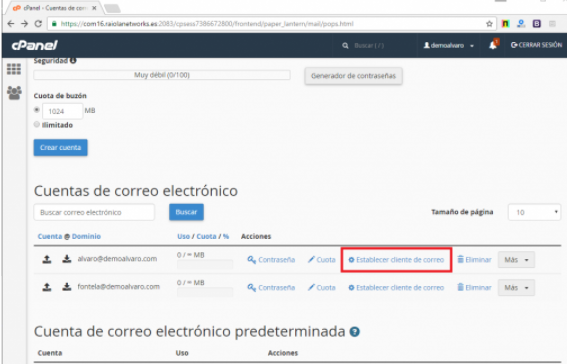Click the Buscar button

[x=186, y=212]
